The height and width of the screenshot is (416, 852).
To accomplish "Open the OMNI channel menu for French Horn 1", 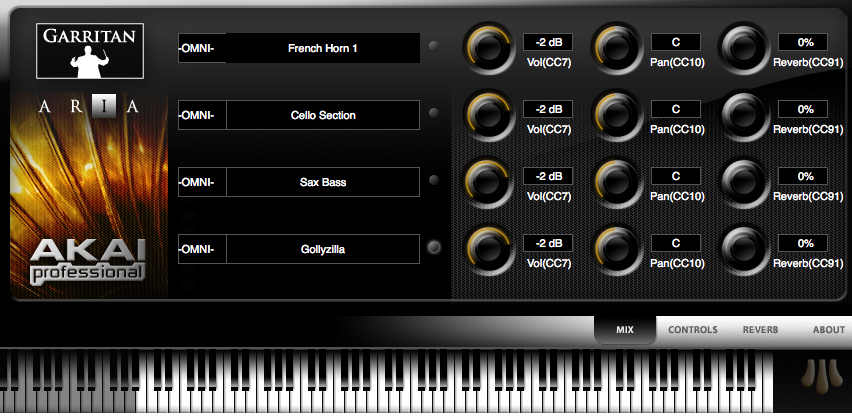I will coord(202,48).
